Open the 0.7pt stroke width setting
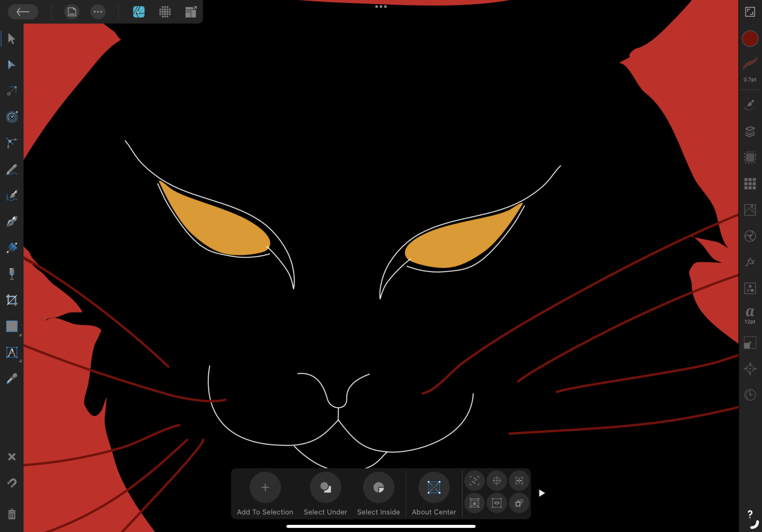Screen dimensions: 762x532 click(750, 69)
